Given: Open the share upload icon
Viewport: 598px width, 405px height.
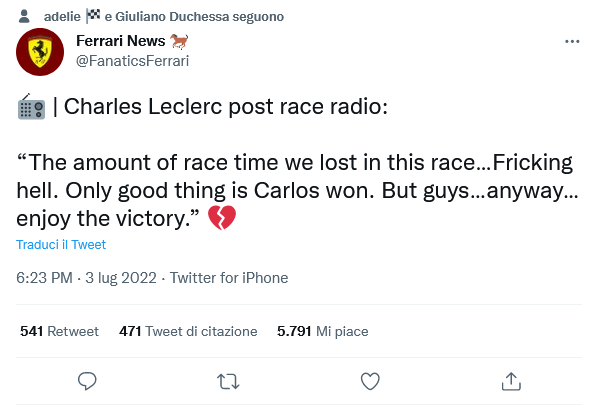Looking at the screenshot, I should pos(511,381).
